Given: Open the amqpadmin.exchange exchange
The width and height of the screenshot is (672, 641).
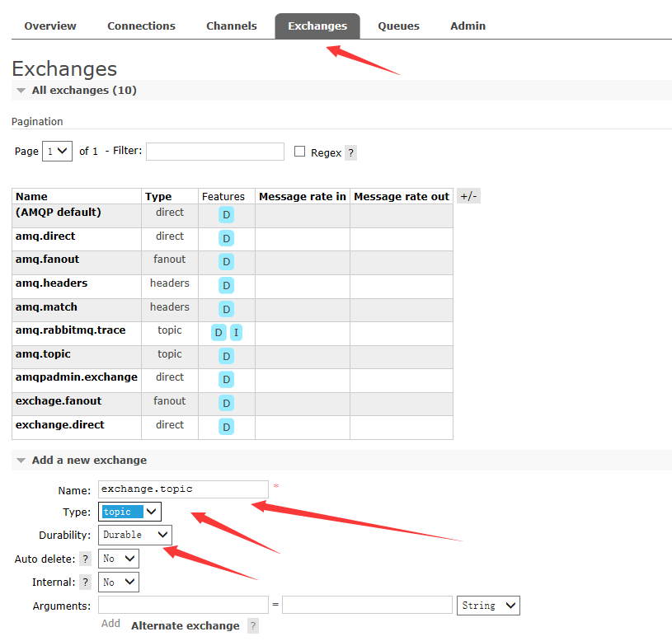Looking at the screenshot, I should (x=77, y=377).
